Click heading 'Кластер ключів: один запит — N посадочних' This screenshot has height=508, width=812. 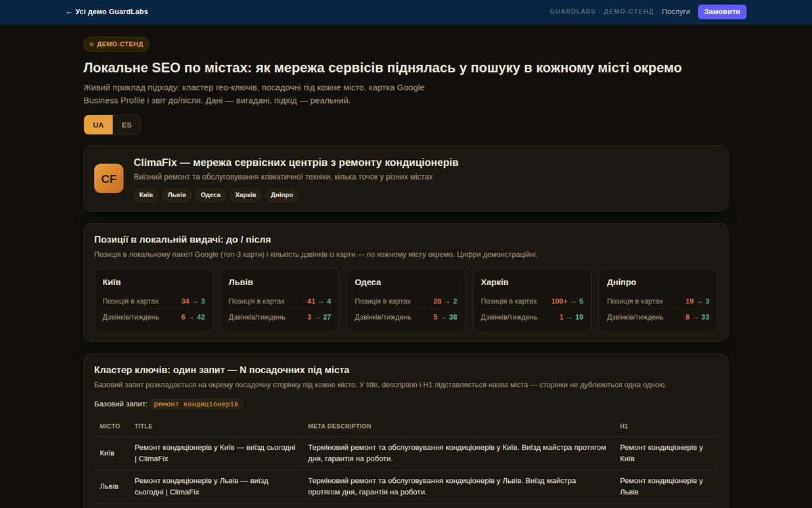(x=222, y=370)
